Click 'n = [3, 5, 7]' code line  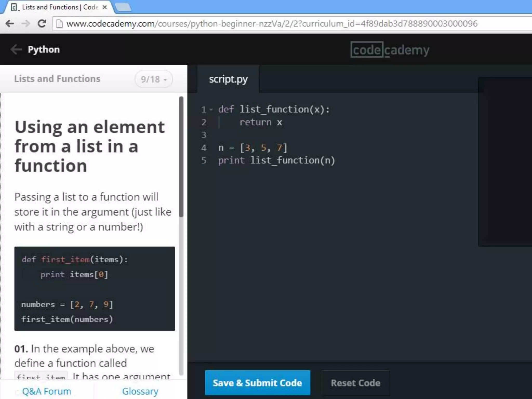pyautogui.click(x=252, y=148)
